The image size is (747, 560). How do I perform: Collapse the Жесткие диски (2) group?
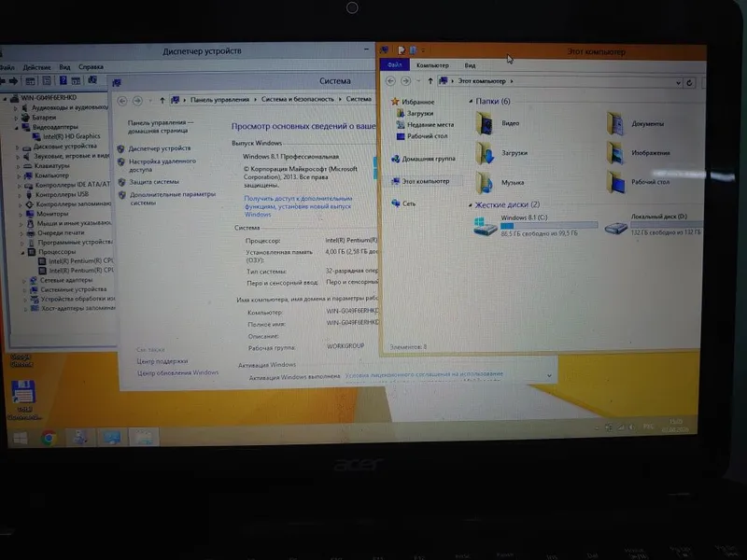tap(471, 205)
